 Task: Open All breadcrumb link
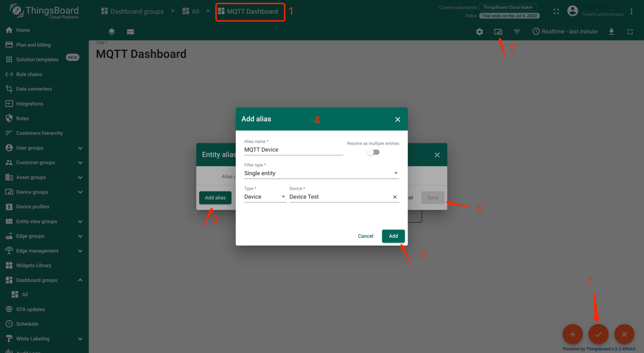[191, 11]
